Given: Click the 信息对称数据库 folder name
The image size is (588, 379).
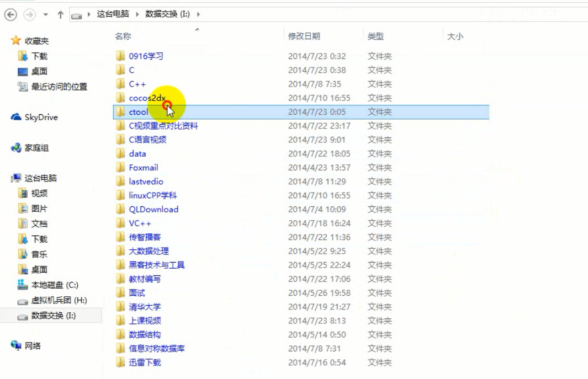Looking at the screenshot, I should [157, 348].
